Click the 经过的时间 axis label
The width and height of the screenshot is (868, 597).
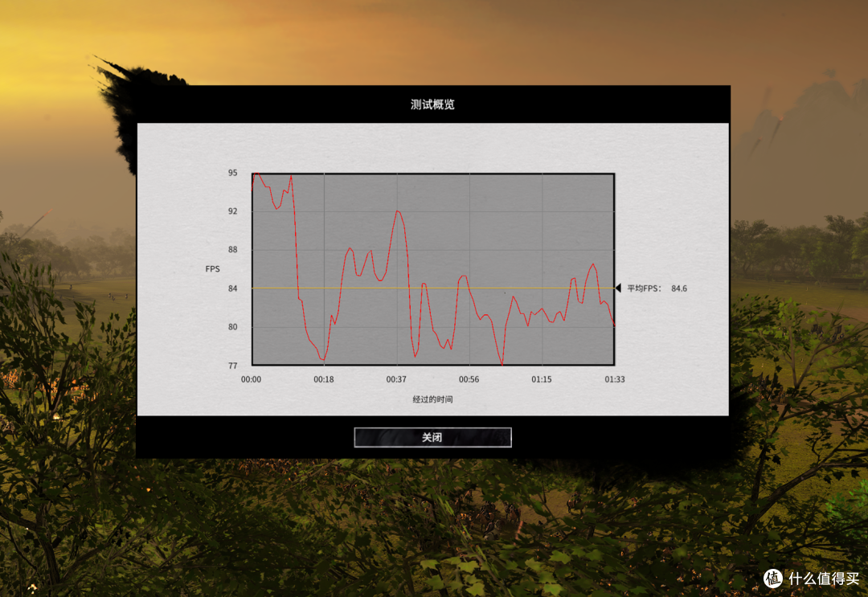(432, 399)
